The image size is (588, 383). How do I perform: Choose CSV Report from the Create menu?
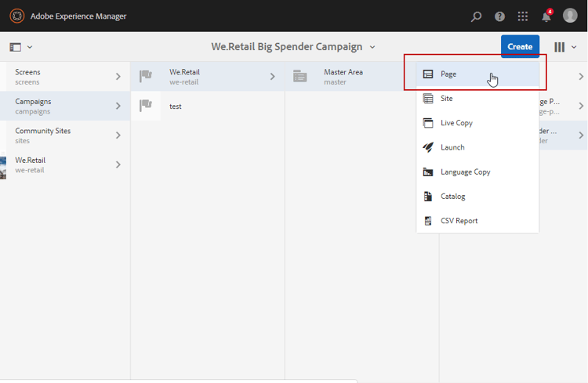pos(459,221)
